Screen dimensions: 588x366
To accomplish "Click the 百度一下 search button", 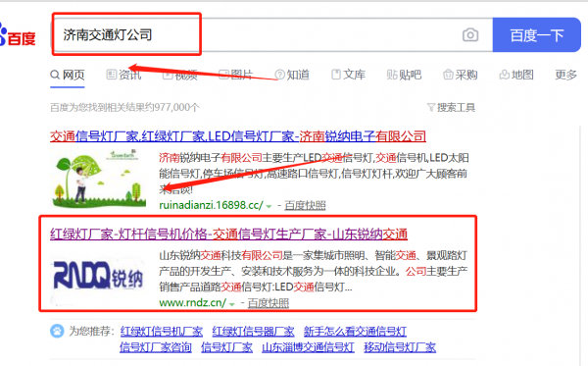I will pyautogui.click(x=537, y=35).
